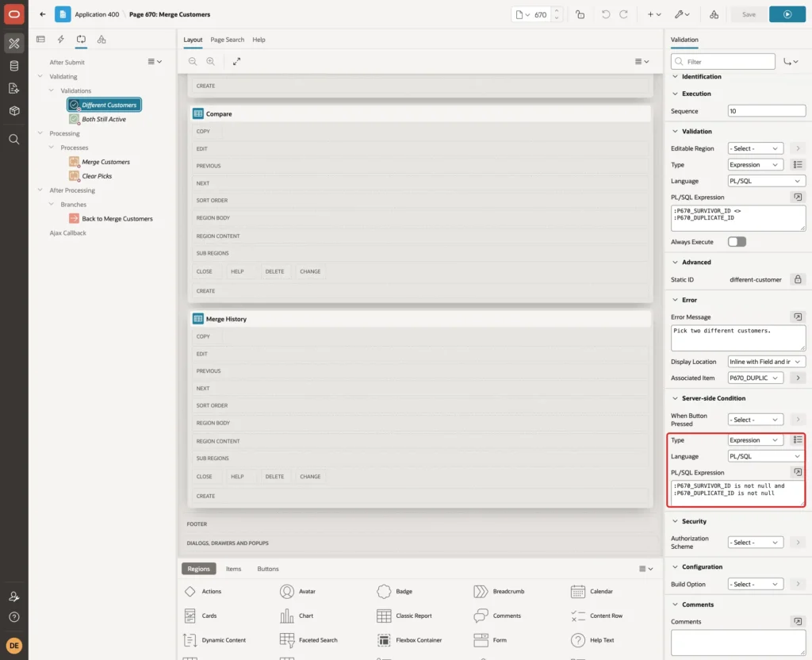Viewport: 812px width, 660px height.
Task: Collapse the Processes tree node
Action: (51, 147)
